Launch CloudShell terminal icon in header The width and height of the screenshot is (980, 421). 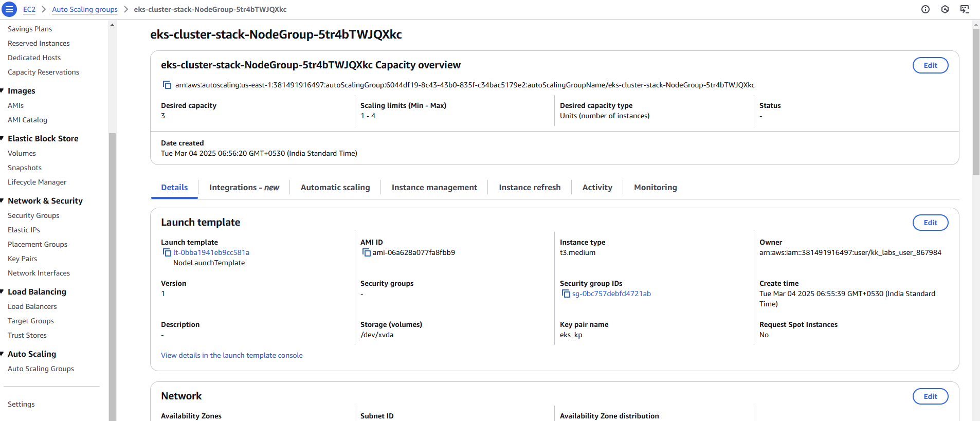point(965,9)
